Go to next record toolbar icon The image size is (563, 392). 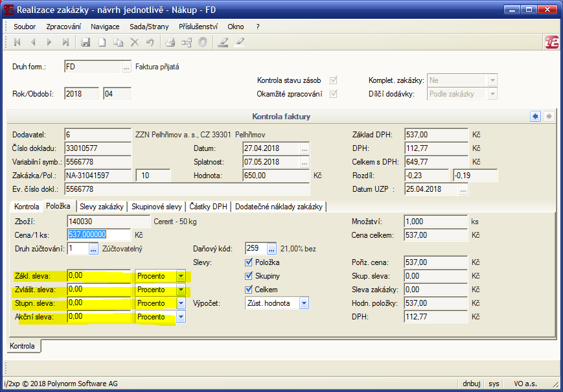[x=49, y=42]
